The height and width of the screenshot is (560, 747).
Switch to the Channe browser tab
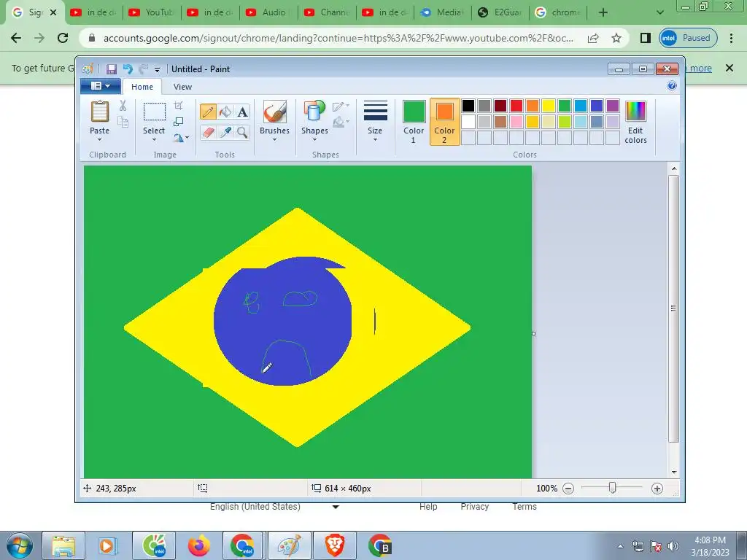coord(327,12)
